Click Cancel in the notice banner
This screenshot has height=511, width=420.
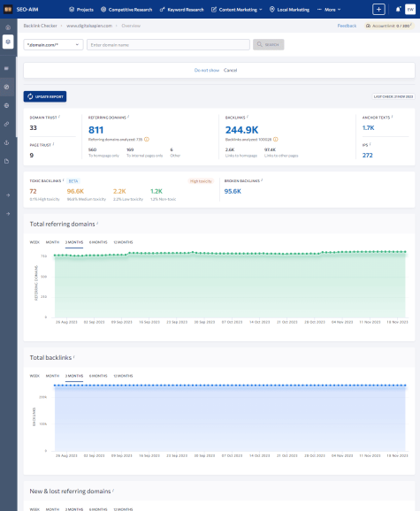coord(231,70)
